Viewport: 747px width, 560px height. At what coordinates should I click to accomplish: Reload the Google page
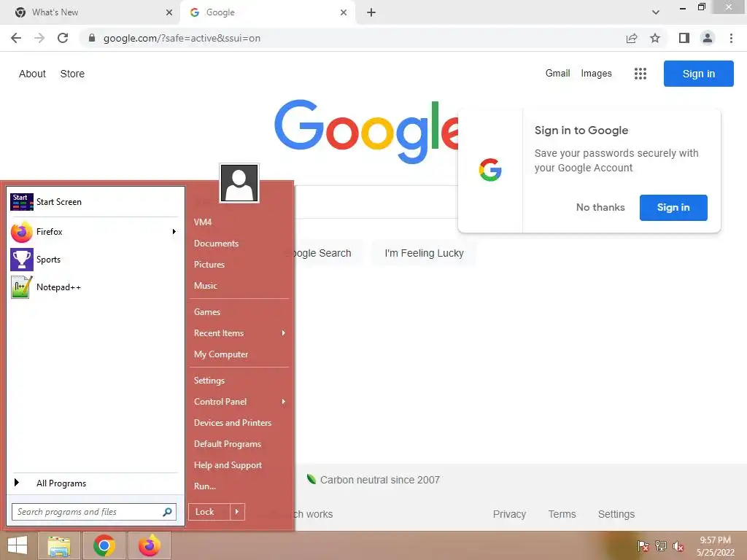click(63, 38)
